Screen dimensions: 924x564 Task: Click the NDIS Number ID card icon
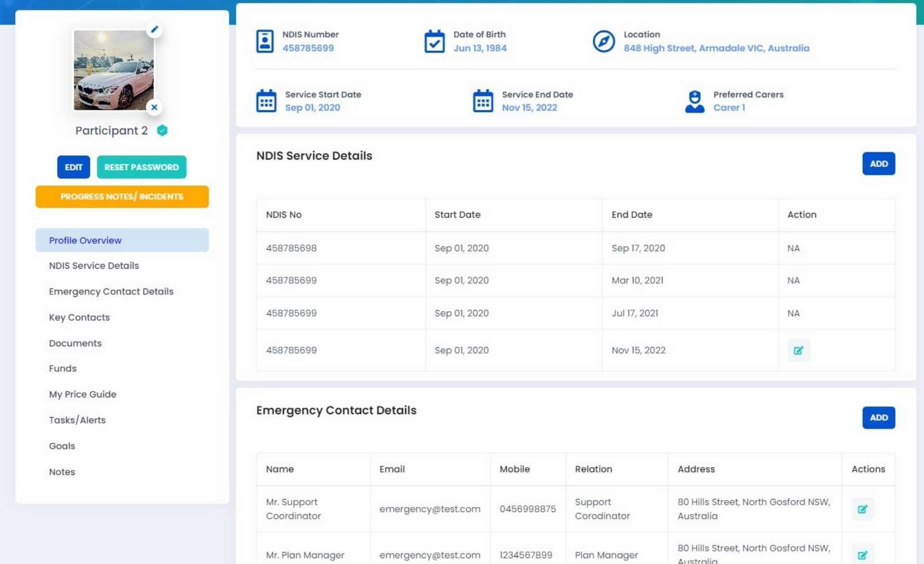(265, 41)
